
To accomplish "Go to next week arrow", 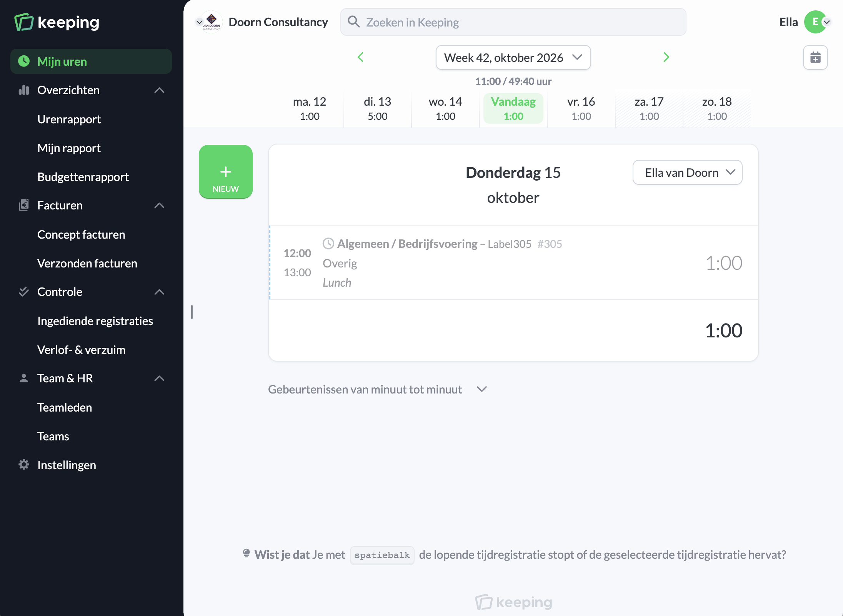I will pos(666,57).
